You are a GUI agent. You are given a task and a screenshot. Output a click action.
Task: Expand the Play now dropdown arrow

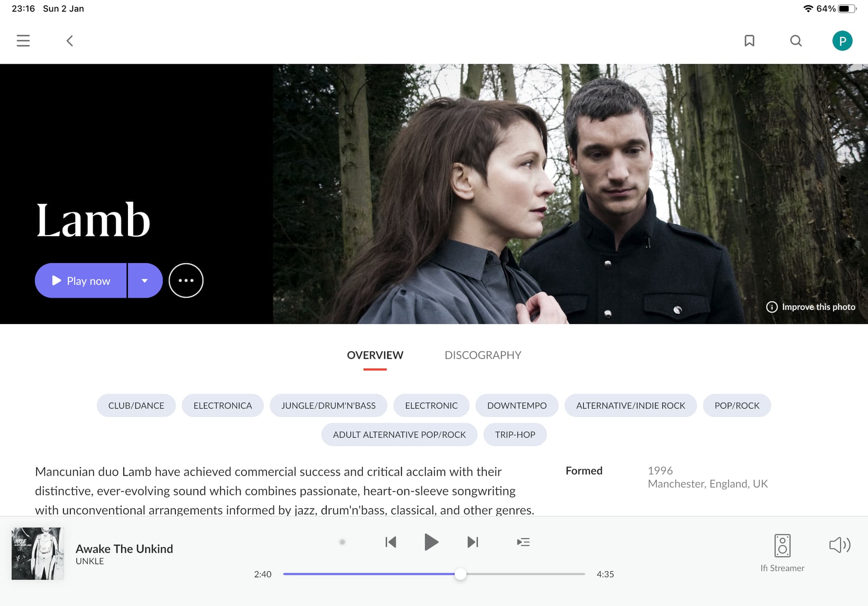(145, 281)
